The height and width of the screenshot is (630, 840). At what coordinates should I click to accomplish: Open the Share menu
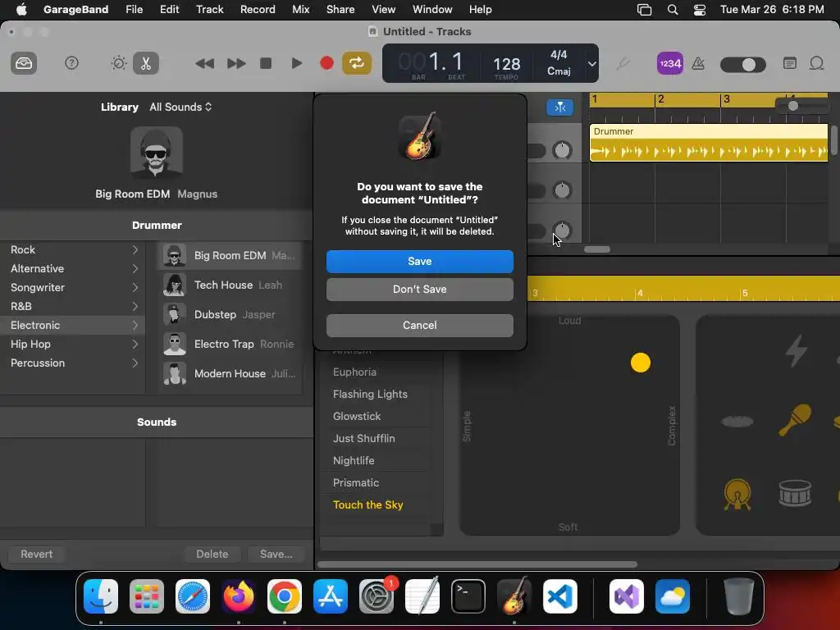click(340, 10)
